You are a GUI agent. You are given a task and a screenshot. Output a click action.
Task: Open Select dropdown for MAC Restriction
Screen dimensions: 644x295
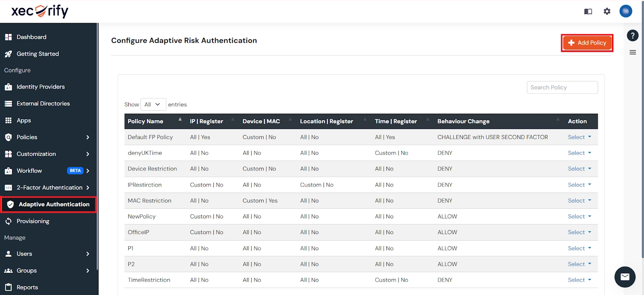point(580,201)
